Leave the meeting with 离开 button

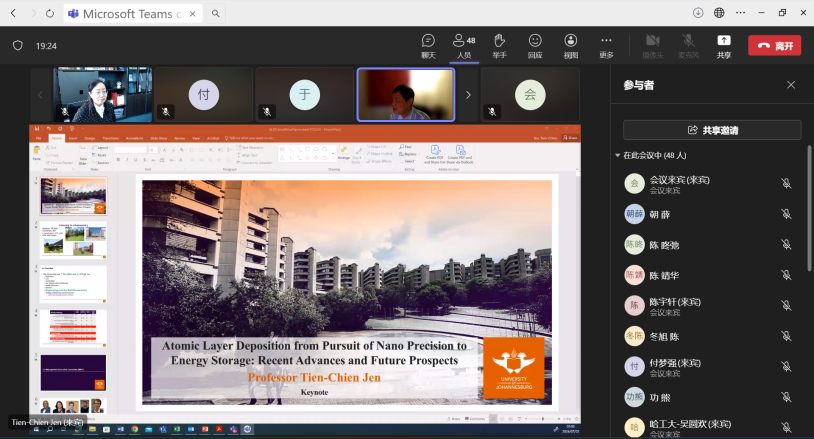(774, 45)
